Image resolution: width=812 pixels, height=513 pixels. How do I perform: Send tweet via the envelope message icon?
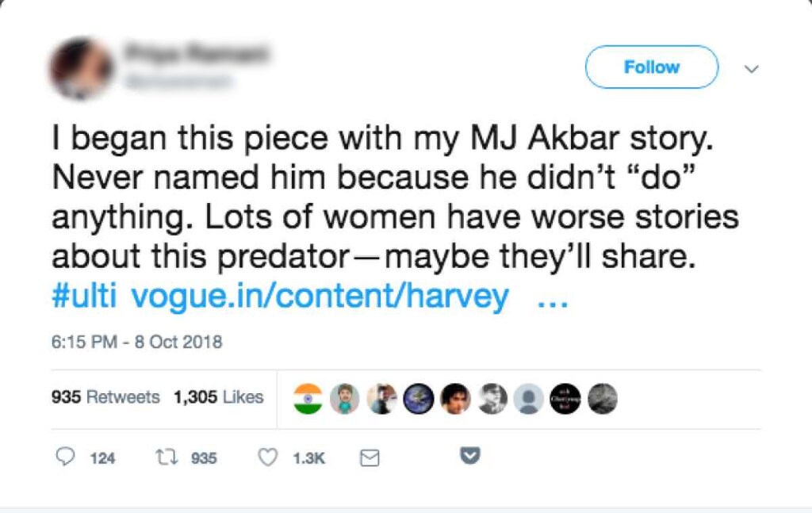point(370,457)
